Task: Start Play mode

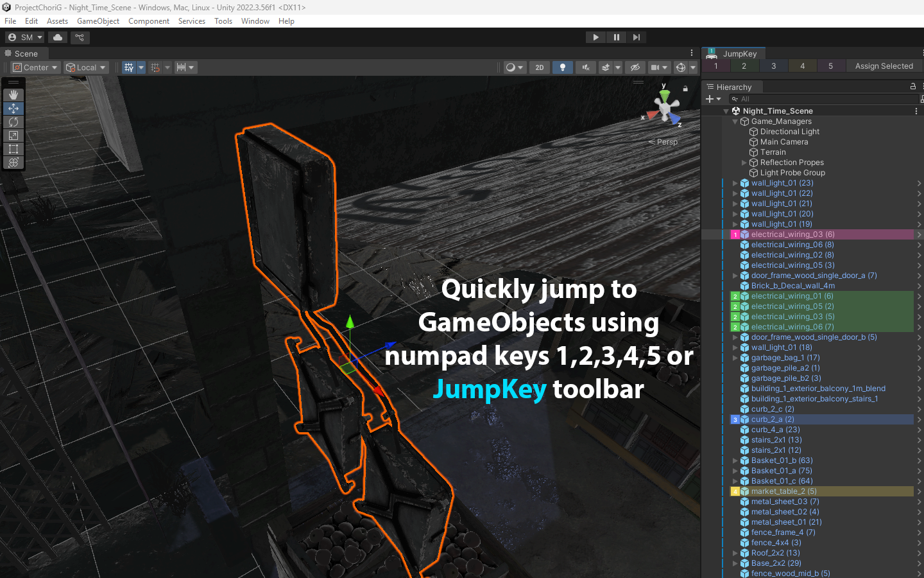Action: coord(596,37)
